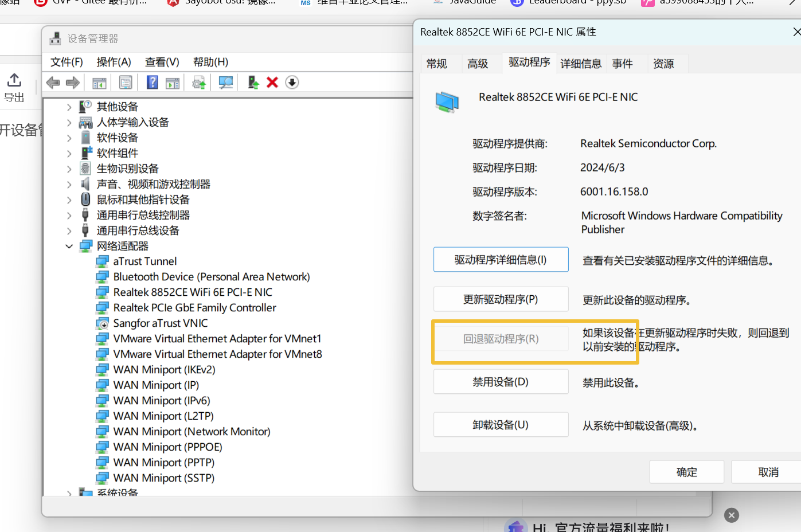Expand the 人体学输入设备 category
Viewport: 801px width, 532px height.
(69, 122)
